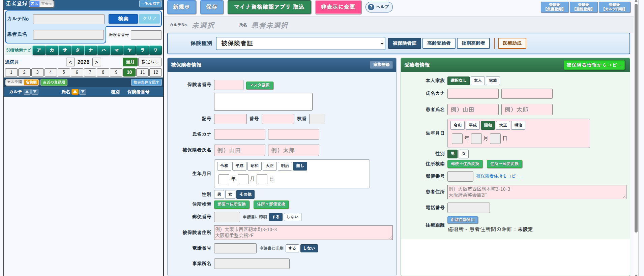
Task: Focus the カルテNo search field
Action: pyautogui.click(x=69, y=19)
